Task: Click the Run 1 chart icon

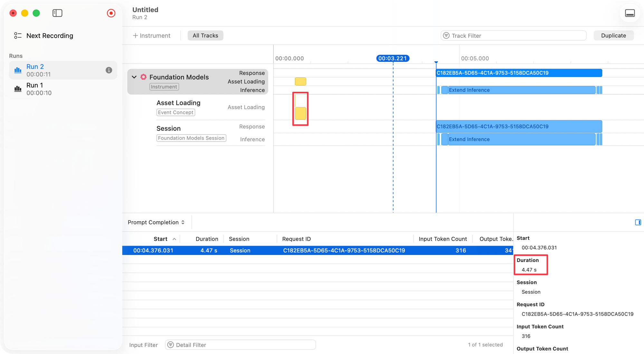Action: pos(18,89)
